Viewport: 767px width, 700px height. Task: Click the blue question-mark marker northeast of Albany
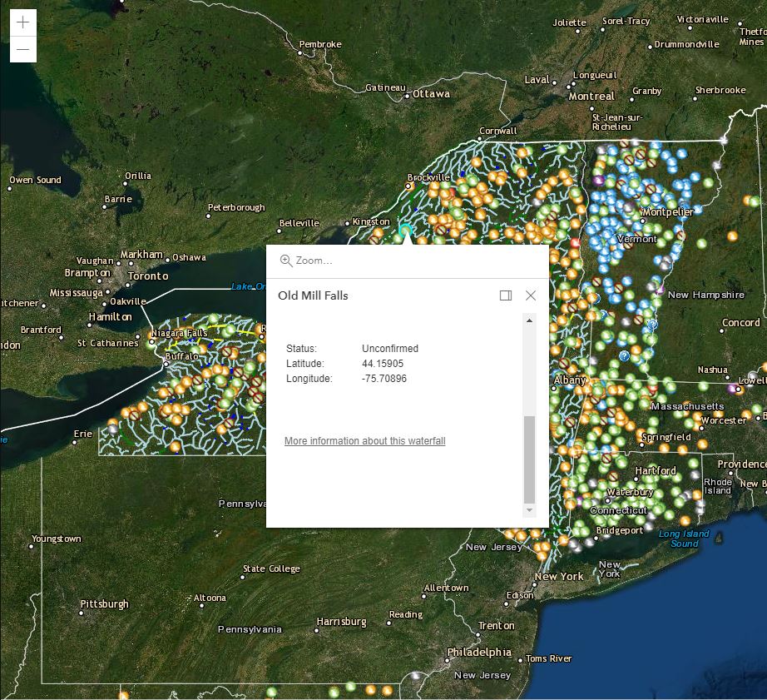(x=623, y=355)
